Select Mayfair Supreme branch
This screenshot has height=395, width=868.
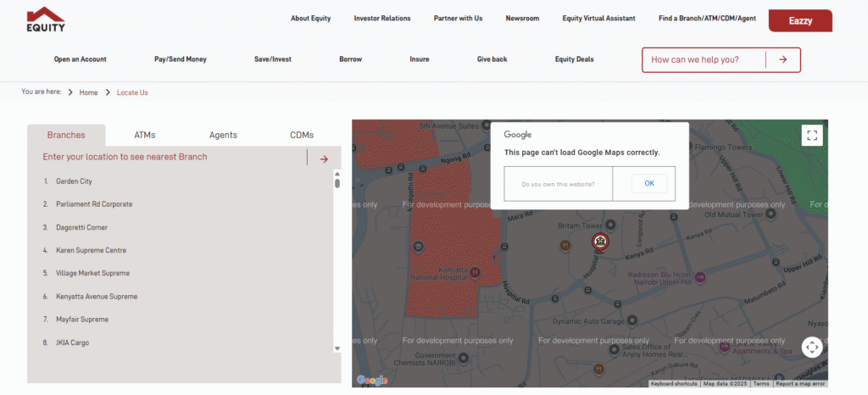[82, 320]
